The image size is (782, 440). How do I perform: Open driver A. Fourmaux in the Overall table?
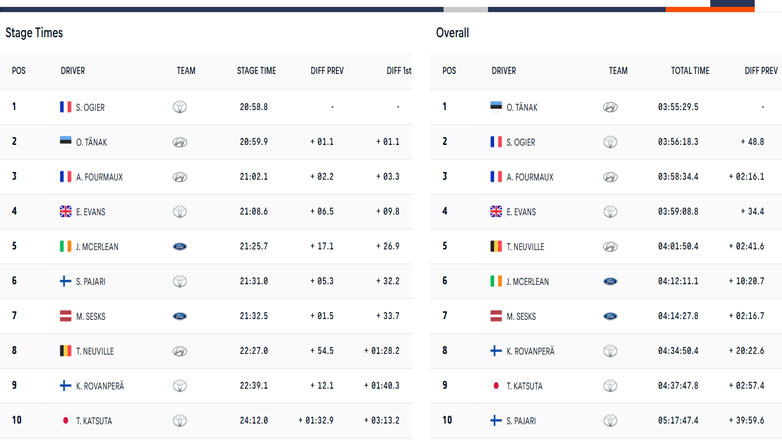point(529,177)
